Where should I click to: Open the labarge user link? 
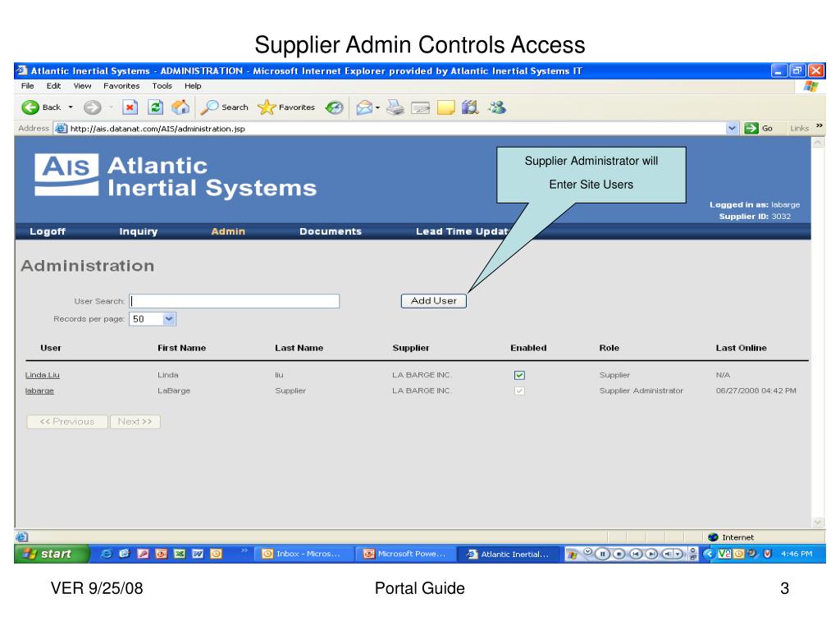point(39,390)
